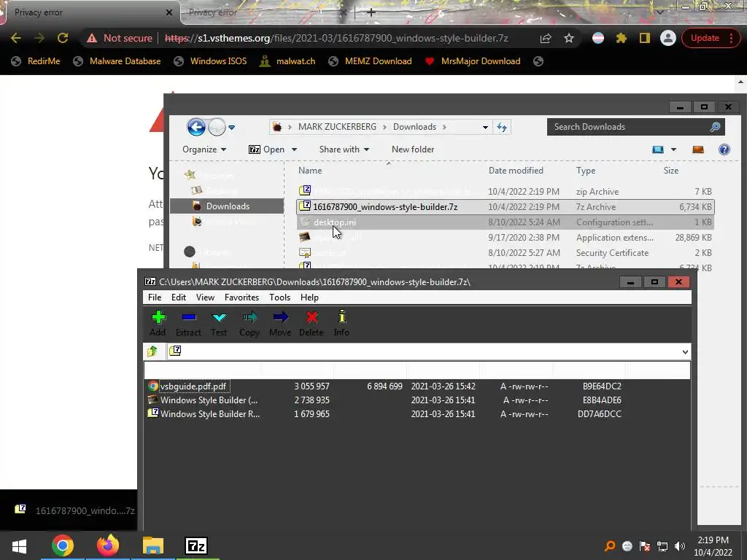Viewport: 747px width, 560px height.
Task: Open the Favorites menu in 7-Zip
Action: point(242,297)
